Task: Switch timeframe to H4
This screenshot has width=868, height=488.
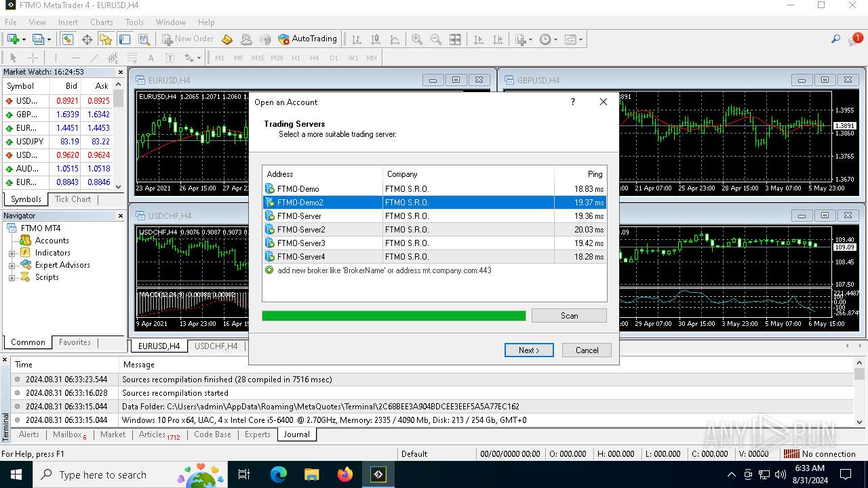Action: [315, 58]
